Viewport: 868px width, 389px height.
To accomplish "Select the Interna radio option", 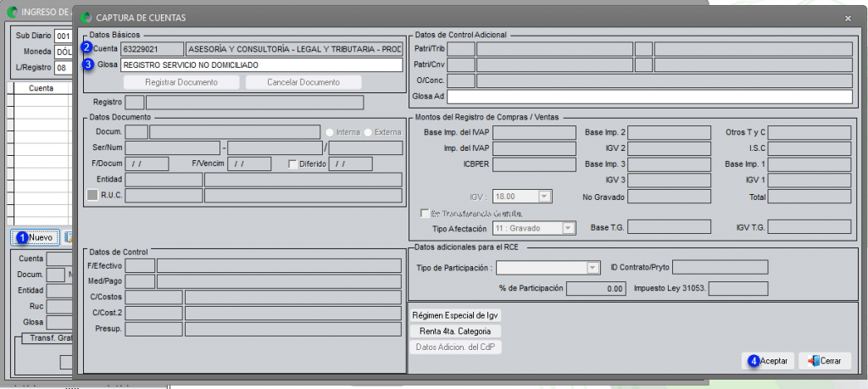I will click(330, 132).
